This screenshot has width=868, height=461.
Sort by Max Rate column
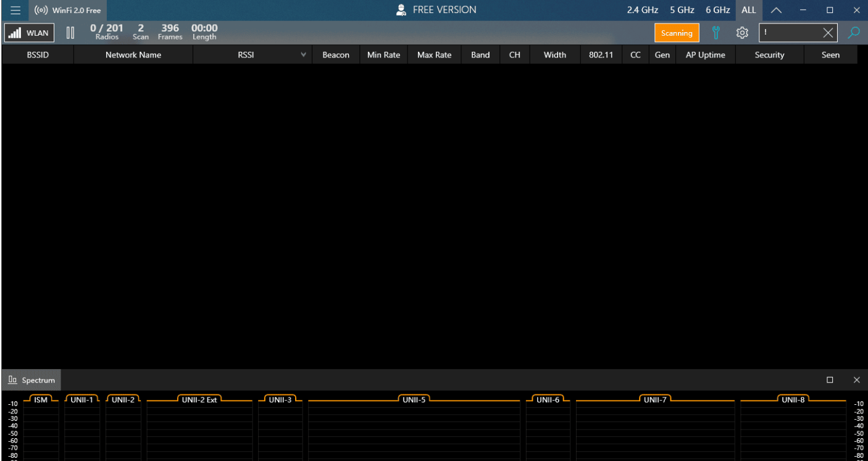click(x=434, y=55)
